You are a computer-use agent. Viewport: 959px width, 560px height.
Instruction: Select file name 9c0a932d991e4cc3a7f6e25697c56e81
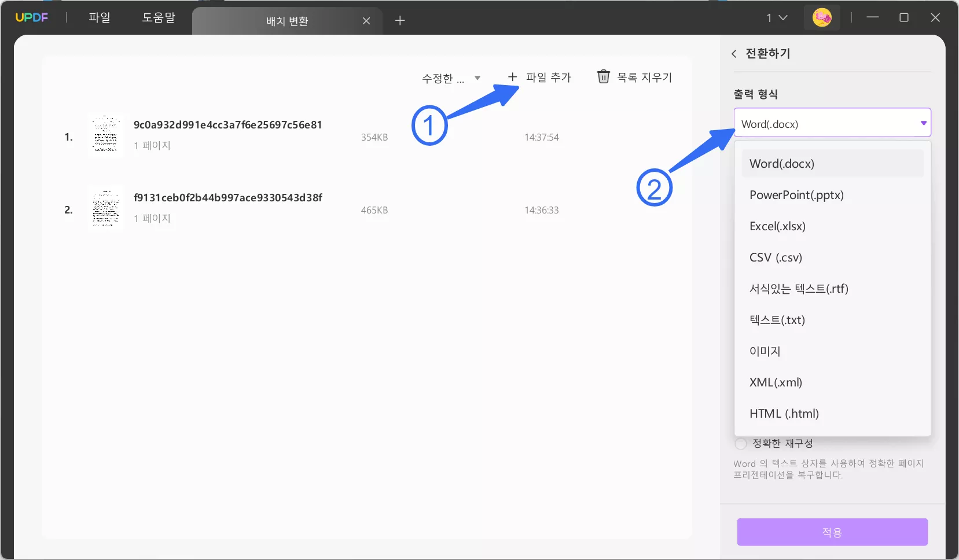pyautogui.click(x=228, y=125)
